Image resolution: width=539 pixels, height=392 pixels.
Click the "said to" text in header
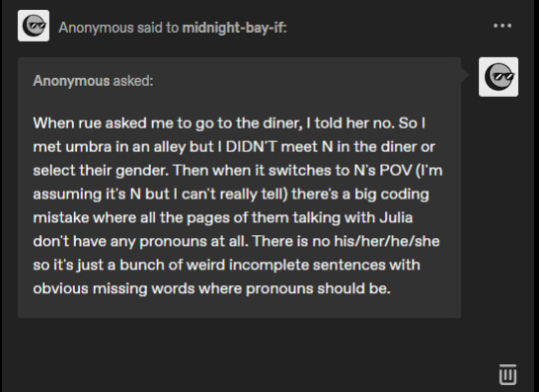[158, 28]
